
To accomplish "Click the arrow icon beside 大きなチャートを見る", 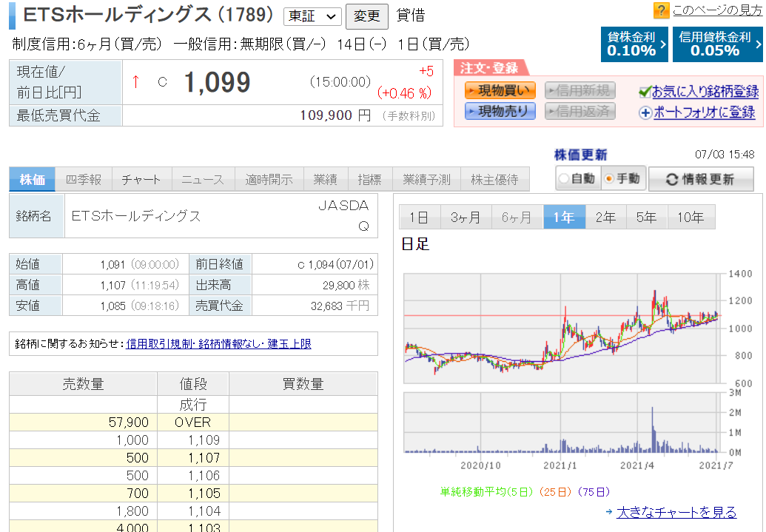I will [608, 512].
